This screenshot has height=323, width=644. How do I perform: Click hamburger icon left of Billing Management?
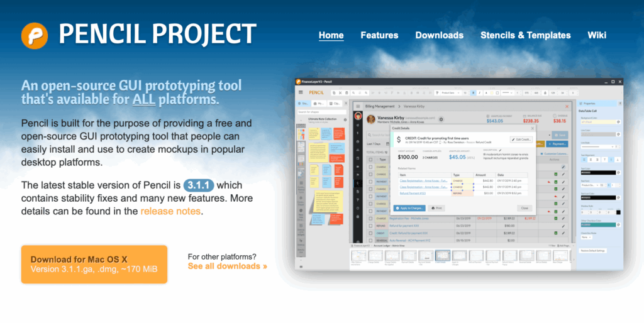[358, 106]
